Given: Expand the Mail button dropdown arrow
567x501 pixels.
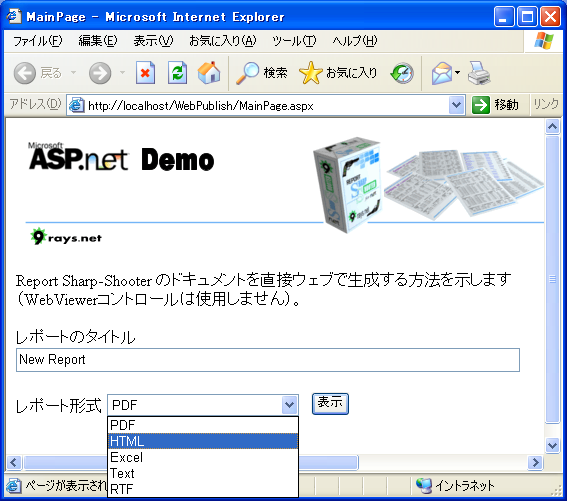Looking at the screenshot, I should [x=457, y=73].
